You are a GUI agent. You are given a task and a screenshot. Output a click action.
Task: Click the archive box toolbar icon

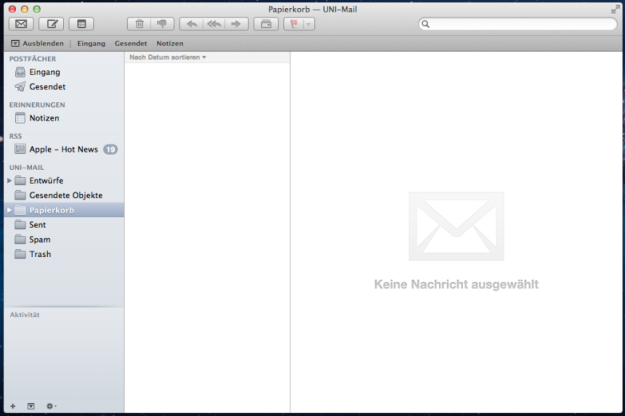coord(266,23)
